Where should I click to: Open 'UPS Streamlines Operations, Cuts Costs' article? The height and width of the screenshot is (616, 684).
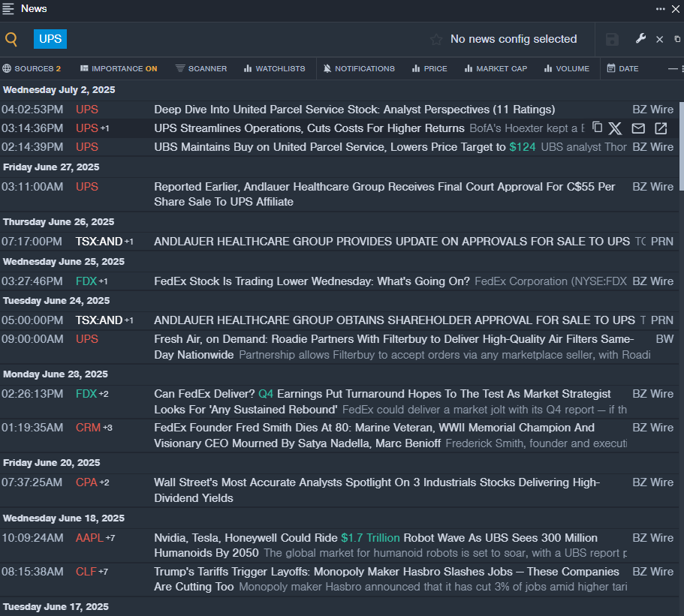click(x=309, y=128)
